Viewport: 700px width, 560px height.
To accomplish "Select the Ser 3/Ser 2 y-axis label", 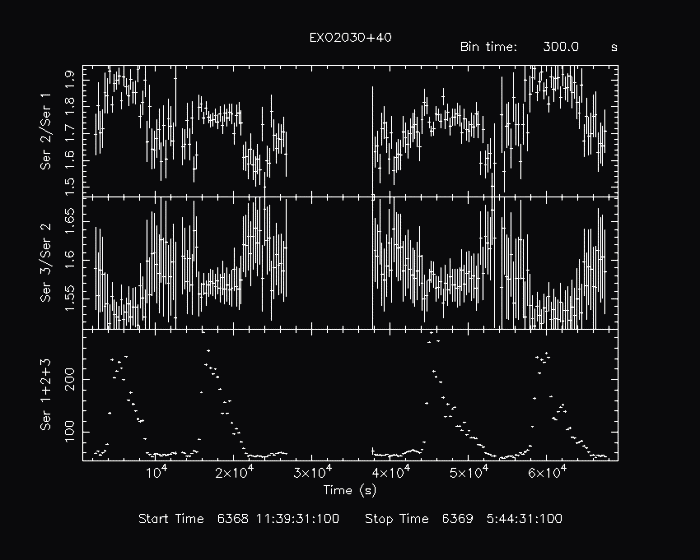I will click(x=45, y=263).
